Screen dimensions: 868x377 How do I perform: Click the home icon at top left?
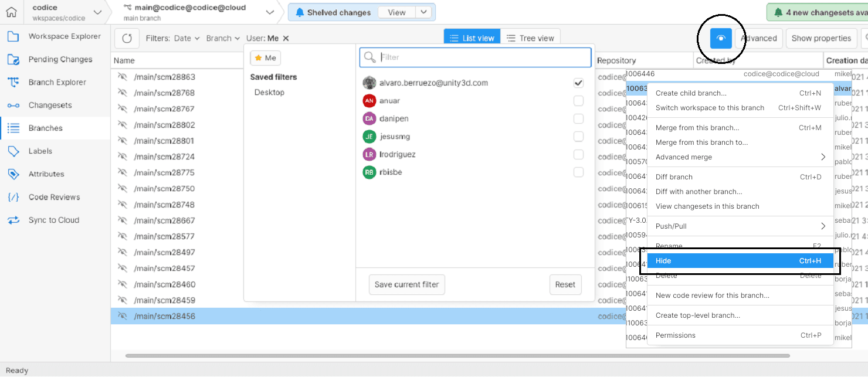tap(12, 12)
